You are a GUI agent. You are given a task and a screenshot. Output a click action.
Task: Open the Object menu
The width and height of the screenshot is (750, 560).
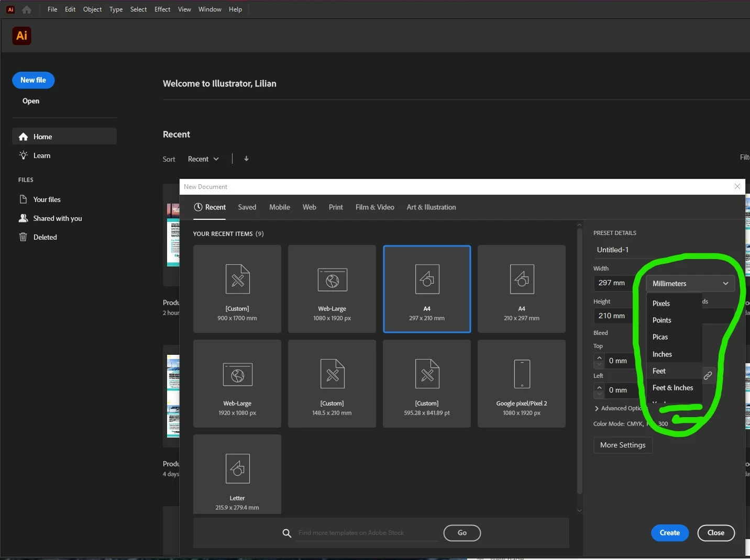click(x=92, y=9)
